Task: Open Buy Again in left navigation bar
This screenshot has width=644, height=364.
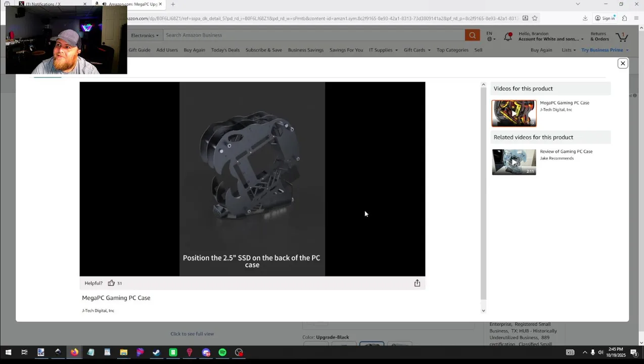Action: click(x=194, y=50)
